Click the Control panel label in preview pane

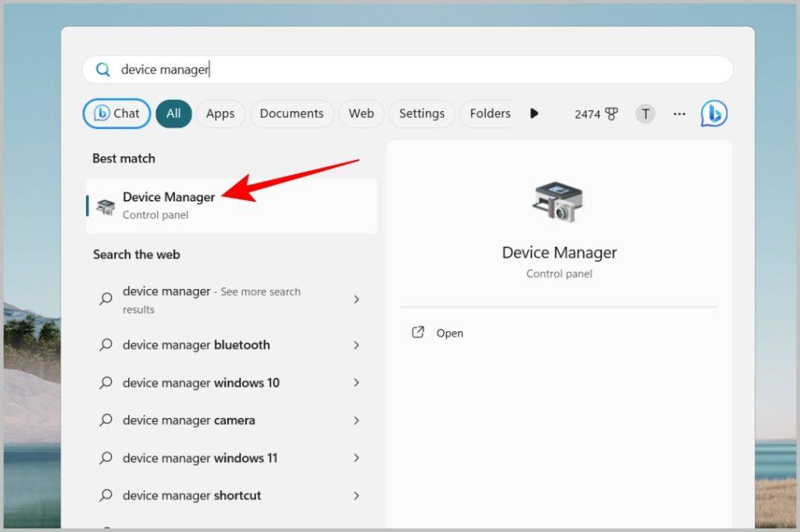559,274
